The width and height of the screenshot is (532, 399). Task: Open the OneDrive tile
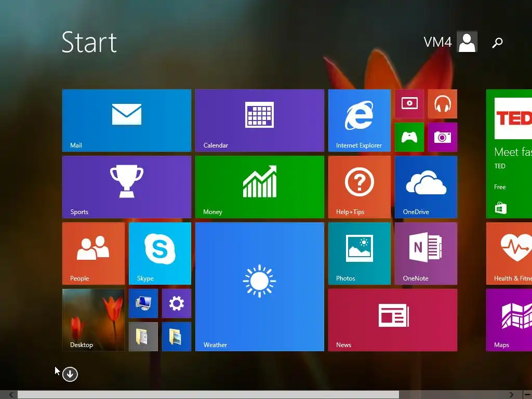pyautogui.click(x=426, y=187)
